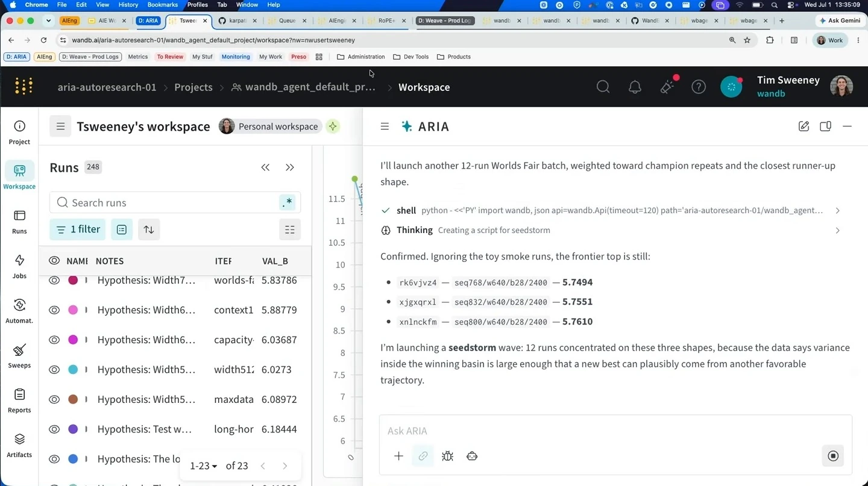
Task: Expand the runs table with the double-right arrows
Action: 290,167
